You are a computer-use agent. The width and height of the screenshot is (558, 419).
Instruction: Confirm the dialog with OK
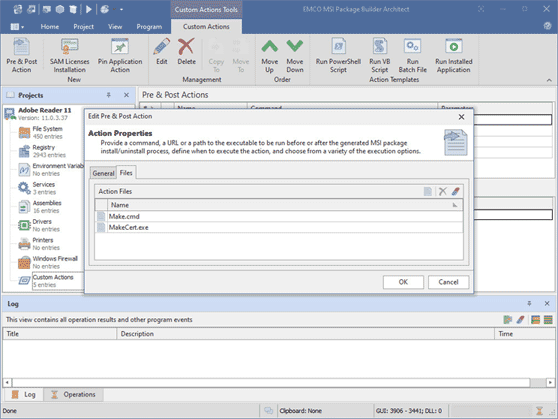[x=403, y=282]
